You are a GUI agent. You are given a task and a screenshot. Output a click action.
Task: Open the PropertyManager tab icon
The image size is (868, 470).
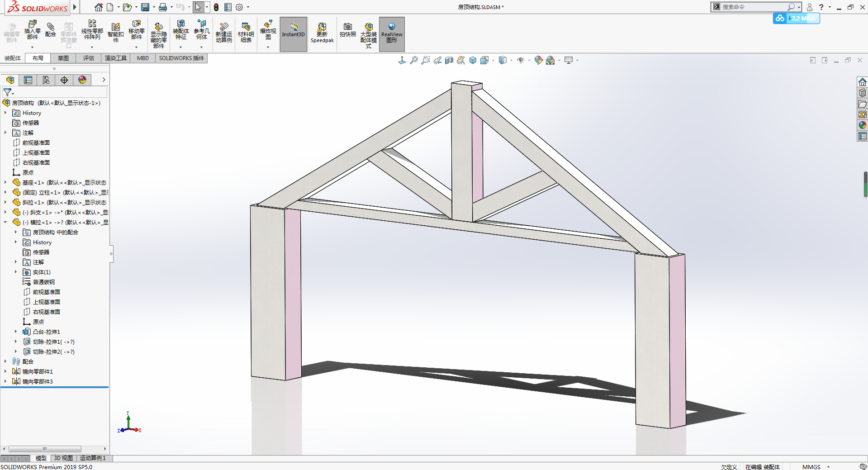[x=28, y=80]
